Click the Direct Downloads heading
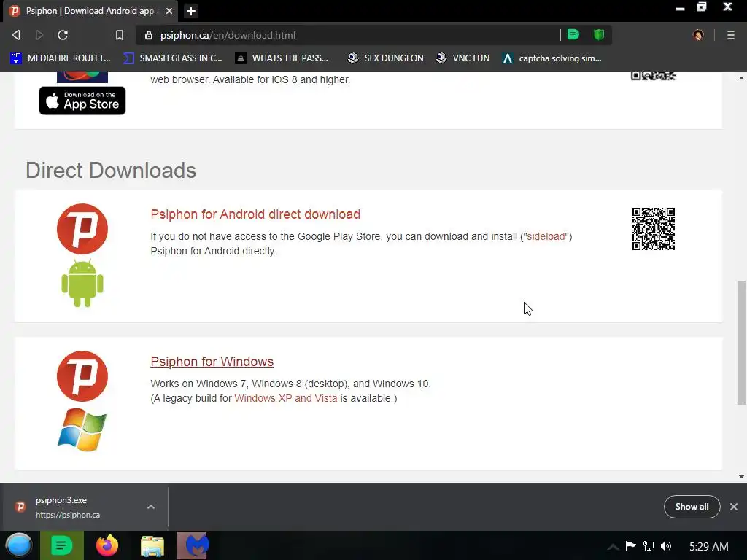This screenshot has width=747, height=560. click(x=111, y=171)
